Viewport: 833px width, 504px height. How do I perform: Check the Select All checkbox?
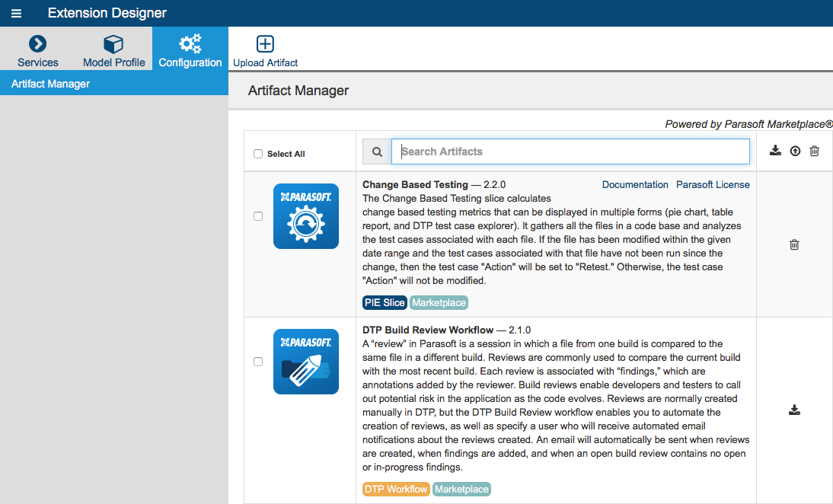258,154
